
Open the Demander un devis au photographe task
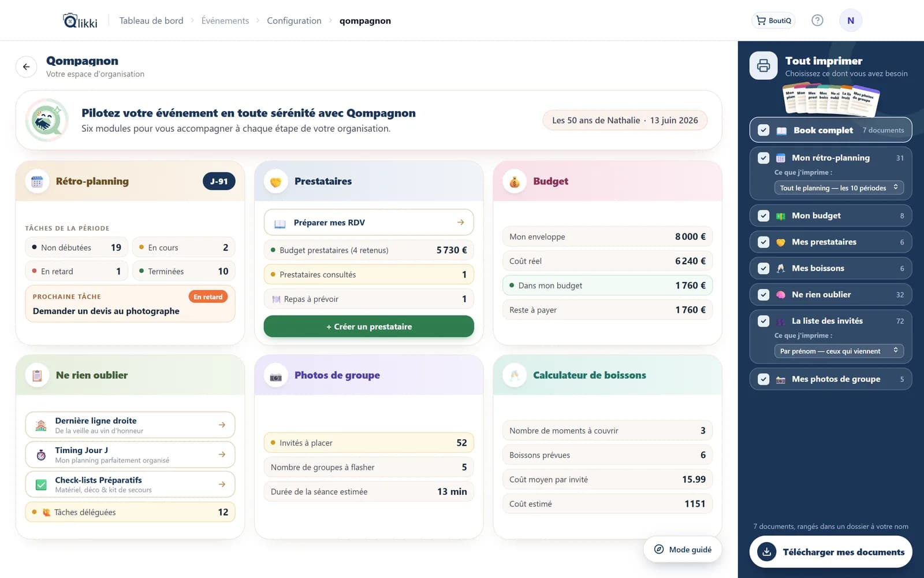point(130,304)
